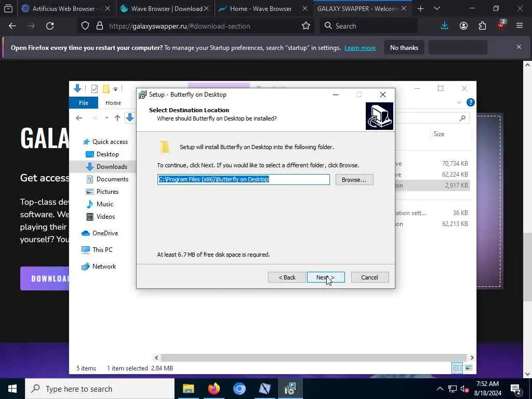Viewport: 532px width, 399px height.
Task: Open Firefox from the taskbar
Action: (x=214, y=389)
